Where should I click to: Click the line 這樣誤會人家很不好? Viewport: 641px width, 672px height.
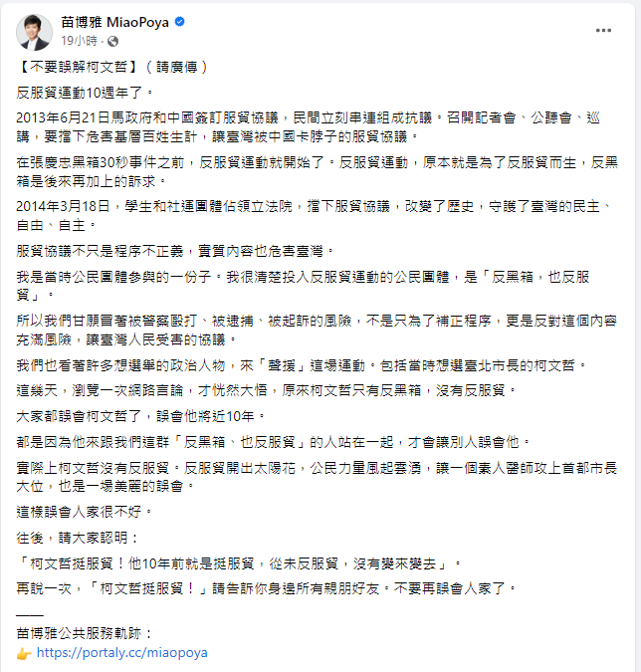click(x=84, y=512)
